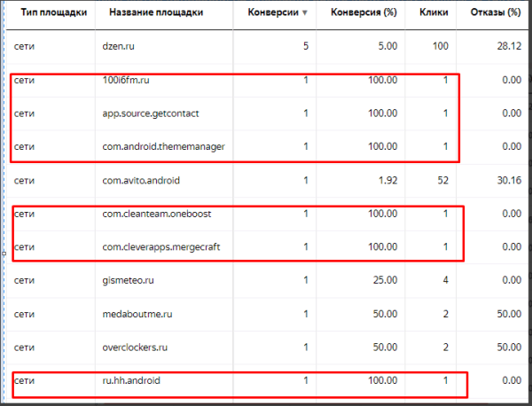
Task: Click conversion rate 5.00 for dzen.ru
Action: click(387, 46)
